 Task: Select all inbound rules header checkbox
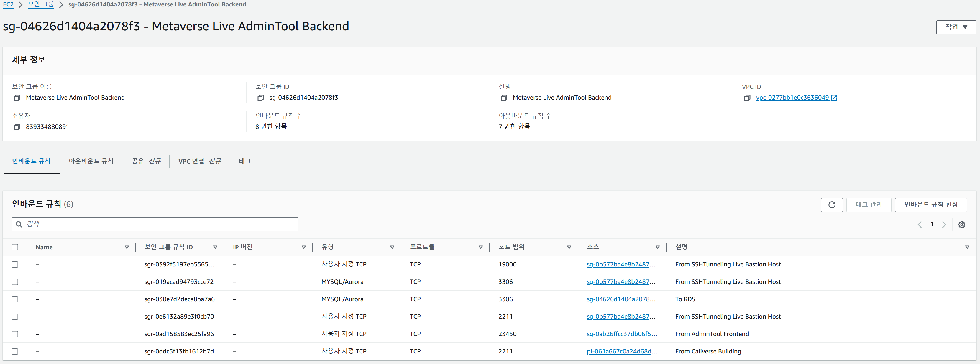(15, 247)
